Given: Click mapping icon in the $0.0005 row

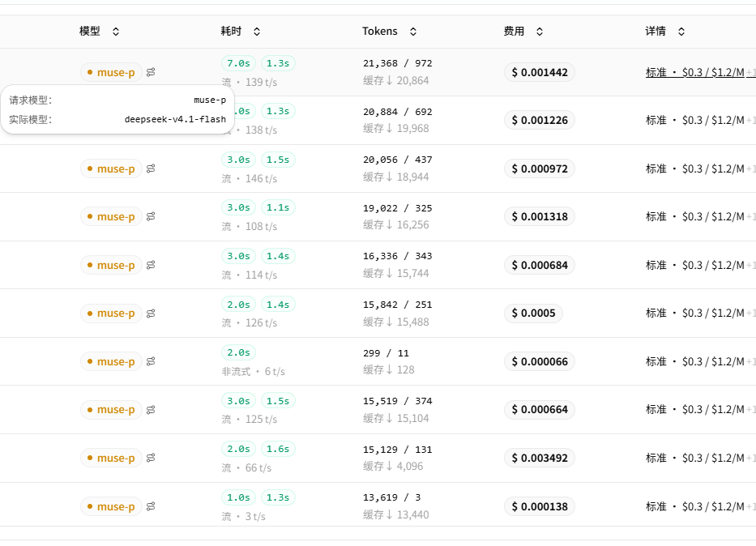Looking at the screenshot, I should coord(151,314).
